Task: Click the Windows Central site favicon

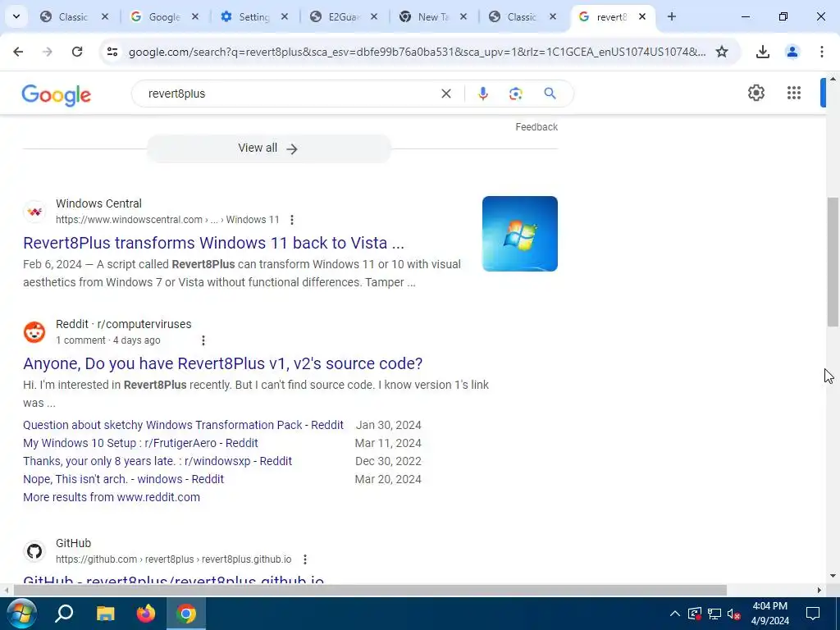Action: (x=34, y=212)
